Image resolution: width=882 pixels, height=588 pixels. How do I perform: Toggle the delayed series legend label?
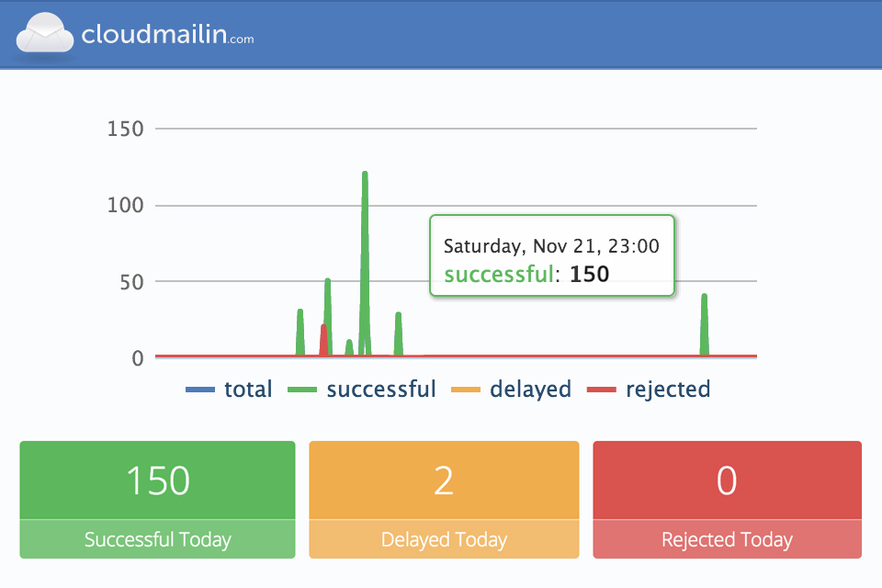tap(530, 390)
